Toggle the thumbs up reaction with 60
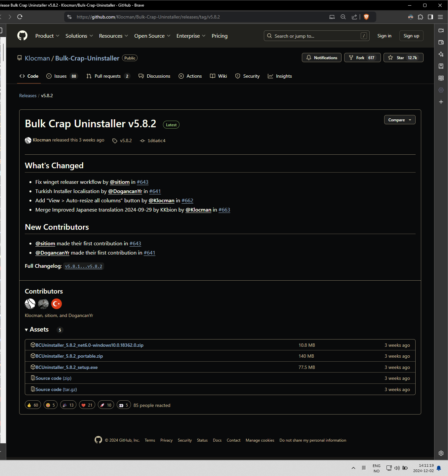Screen dimensions: 448x476 (x=33, y=405)
